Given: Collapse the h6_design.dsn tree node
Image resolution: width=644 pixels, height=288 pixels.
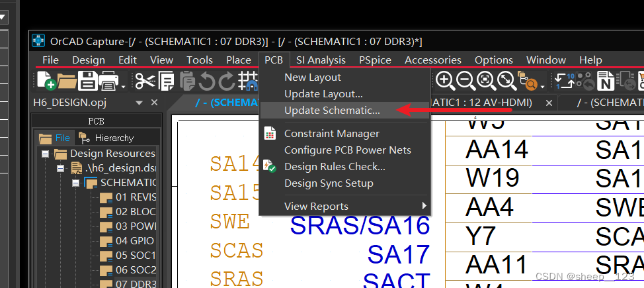Looking at the screenshot, I should coord(60,168).
